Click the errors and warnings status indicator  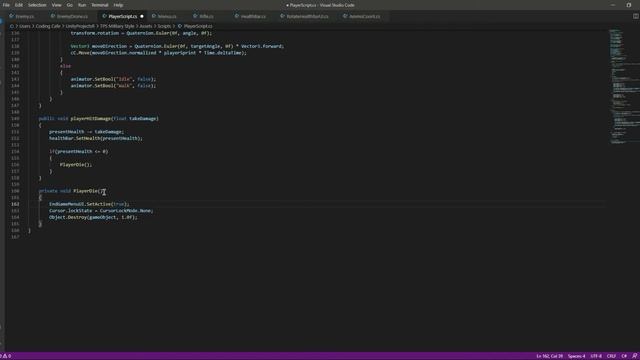tap(6, 356)
